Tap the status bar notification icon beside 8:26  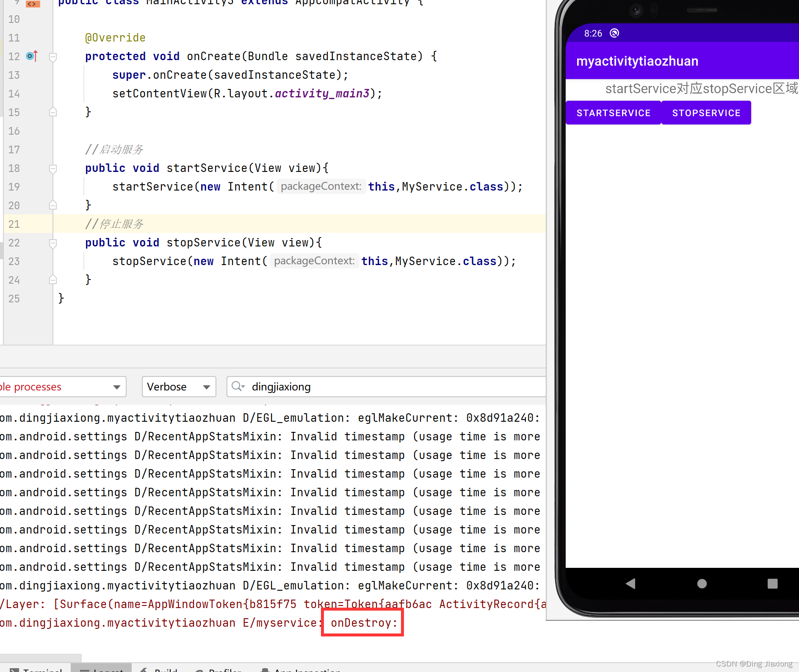614,33
